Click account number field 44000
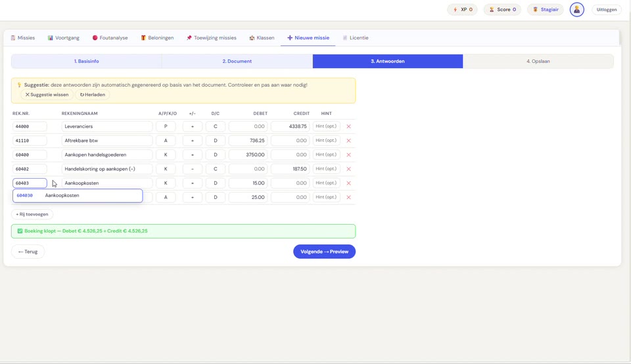This screenshot has width=631, height=364. point(30,126)
